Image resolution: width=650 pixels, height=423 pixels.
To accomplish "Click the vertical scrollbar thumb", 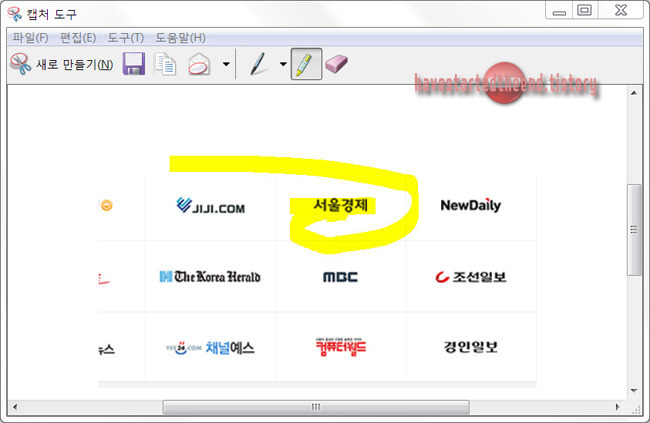I will (634, 229).
